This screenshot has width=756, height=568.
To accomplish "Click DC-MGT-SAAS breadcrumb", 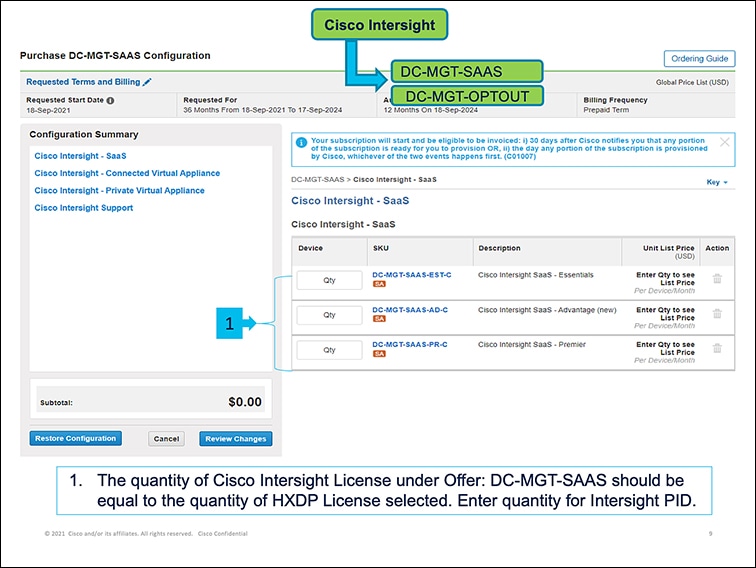I will pyautogui.click(x=317, y=179).
